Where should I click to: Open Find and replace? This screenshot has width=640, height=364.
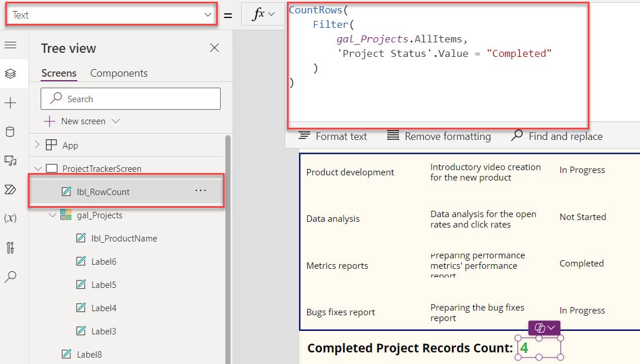click(557, 136)
